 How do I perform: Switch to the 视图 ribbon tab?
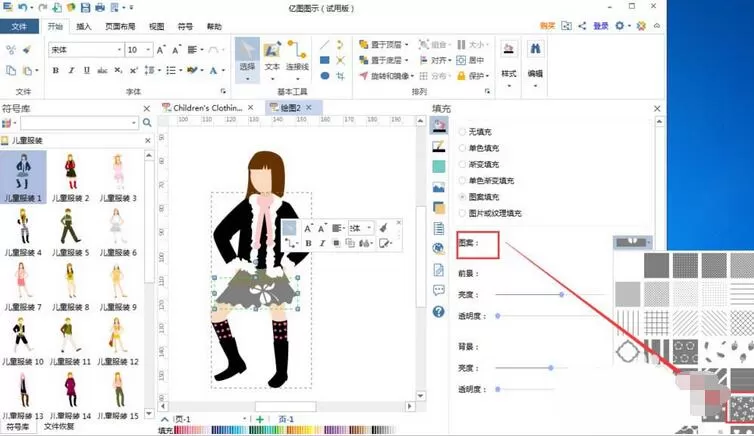tap(156, 26)
